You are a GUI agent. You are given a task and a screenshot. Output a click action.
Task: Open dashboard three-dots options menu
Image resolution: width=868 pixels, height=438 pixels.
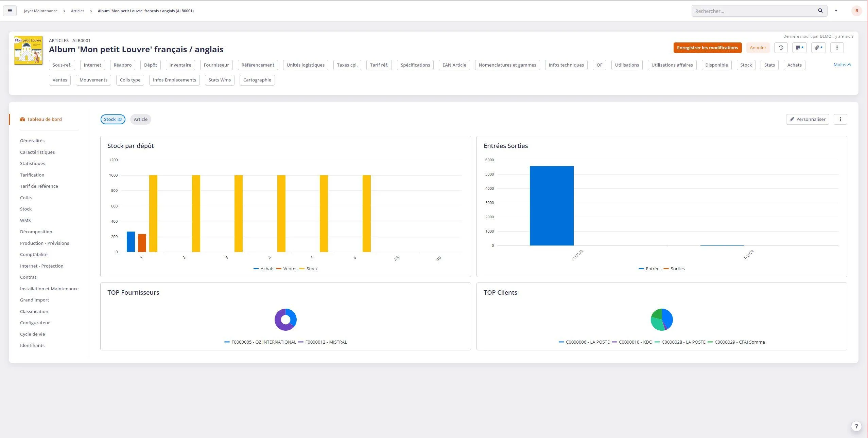[840, 119]
